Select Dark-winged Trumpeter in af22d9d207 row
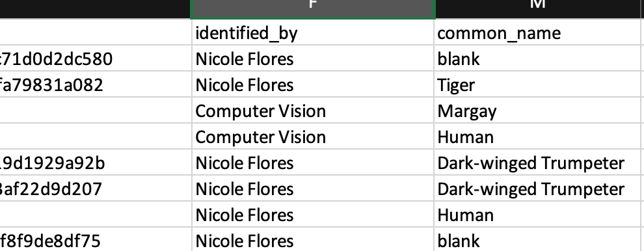644x251 pixels. click(x=537, y=188)
